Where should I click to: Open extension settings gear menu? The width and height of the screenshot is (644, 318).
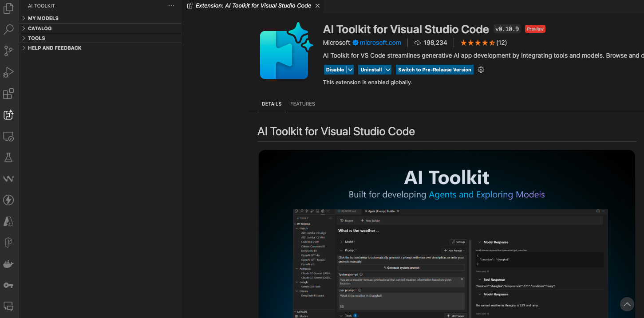click(481, 70)
